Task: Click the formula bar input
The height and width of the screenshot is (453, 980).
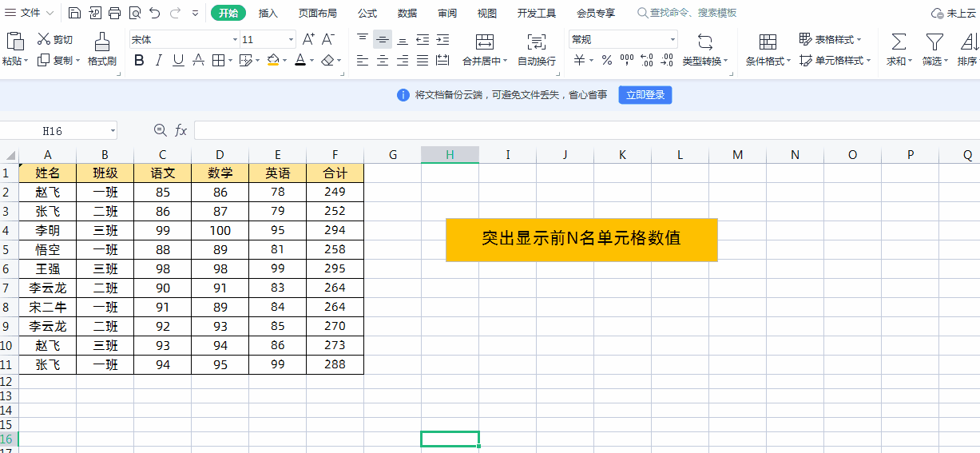Action: click(x=586, y=130)
